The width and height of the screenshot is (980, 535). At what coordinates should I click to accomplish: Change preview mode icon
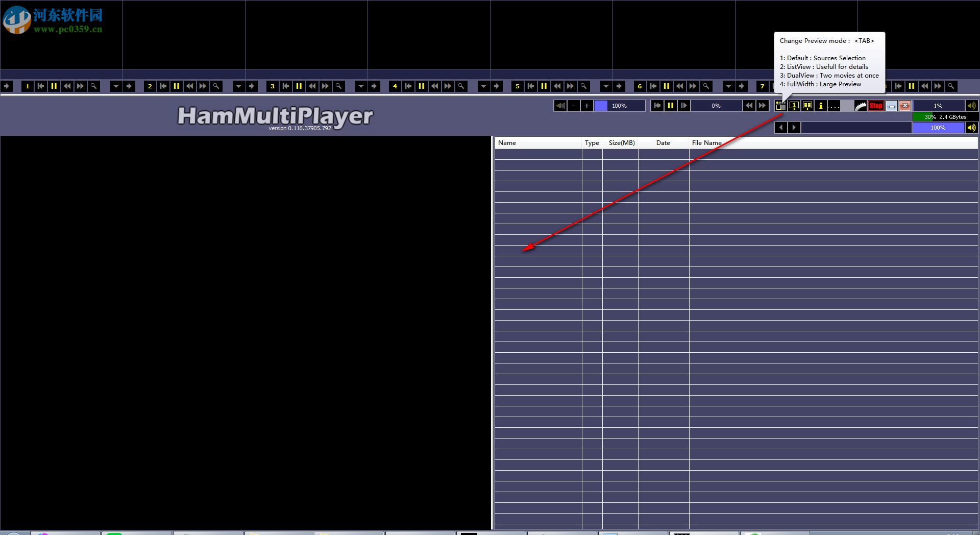pos(781,106)
